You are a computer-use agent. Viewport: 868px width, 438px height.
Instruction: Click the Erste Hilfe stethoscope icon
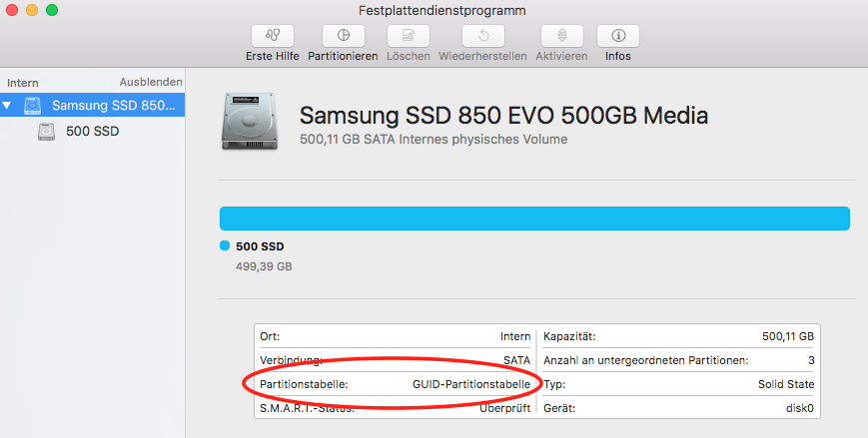[x=273, y=36]
